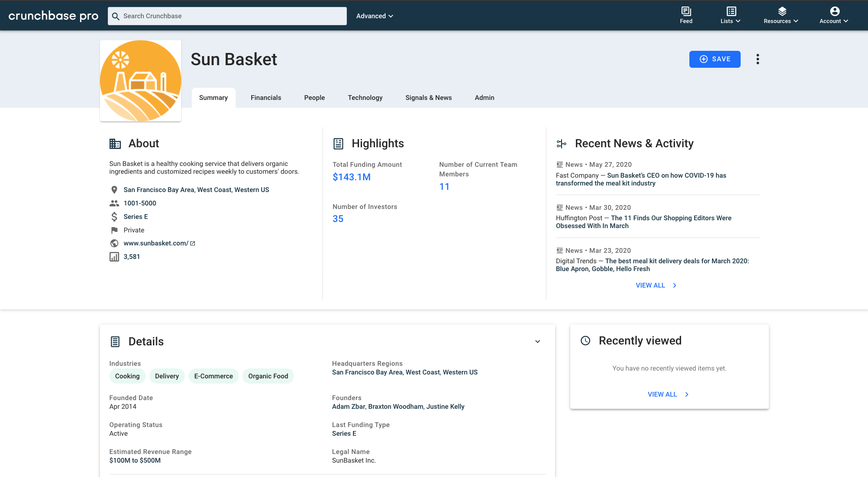Select the Cooking industry chip

point(127,376)
